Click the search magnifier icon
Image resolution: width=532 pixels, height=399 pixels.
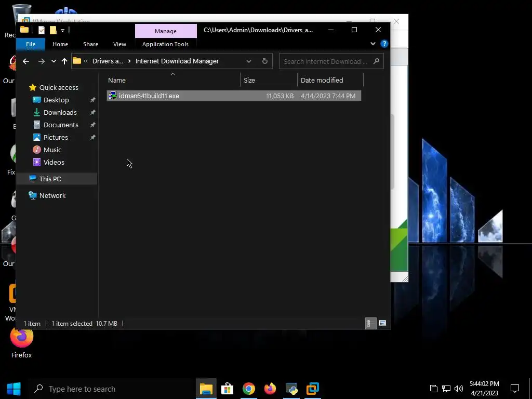coord(376,61)
